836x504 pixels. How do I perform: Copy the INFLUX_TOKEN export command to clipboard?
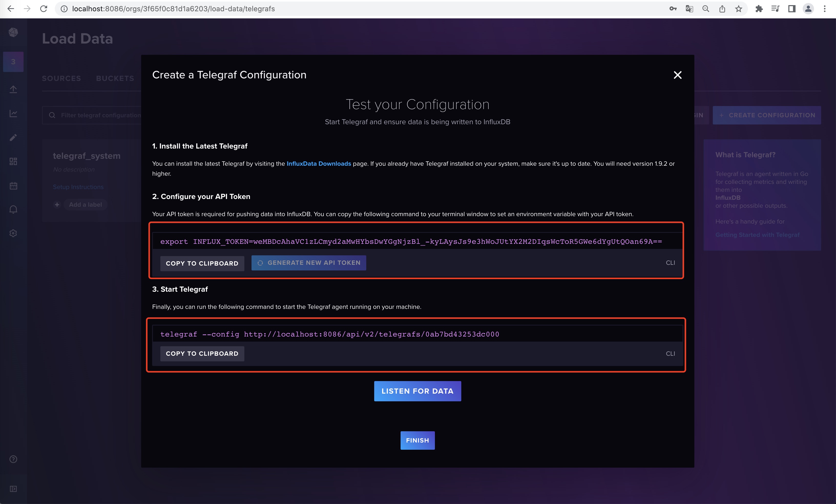click(x=202, y=263)
